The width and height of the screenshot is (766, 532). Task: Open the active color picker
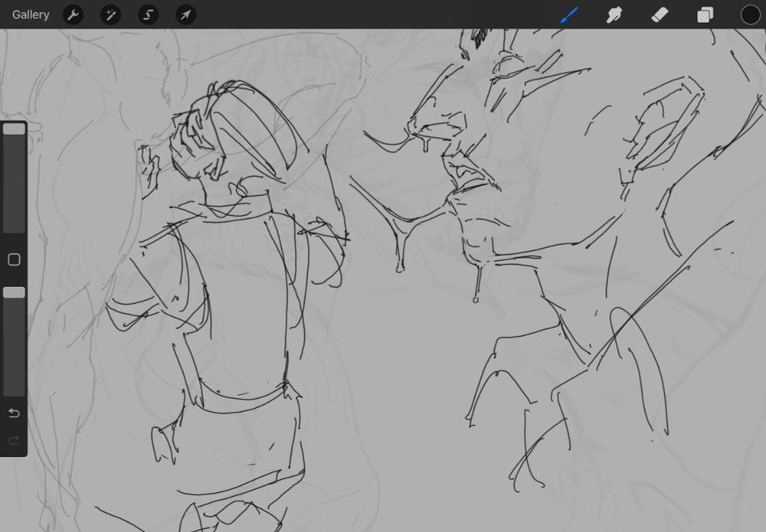tap(751, 15)
